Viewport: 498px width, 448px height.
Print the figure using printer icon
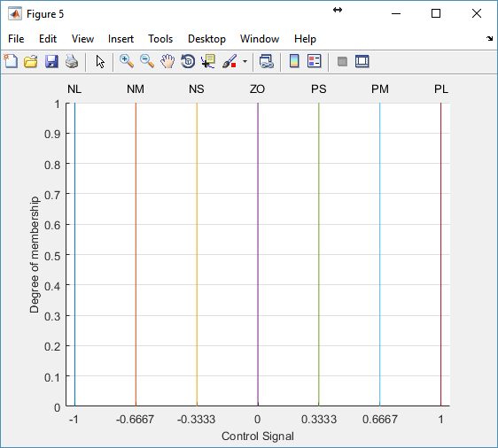[x=72, y=61]
